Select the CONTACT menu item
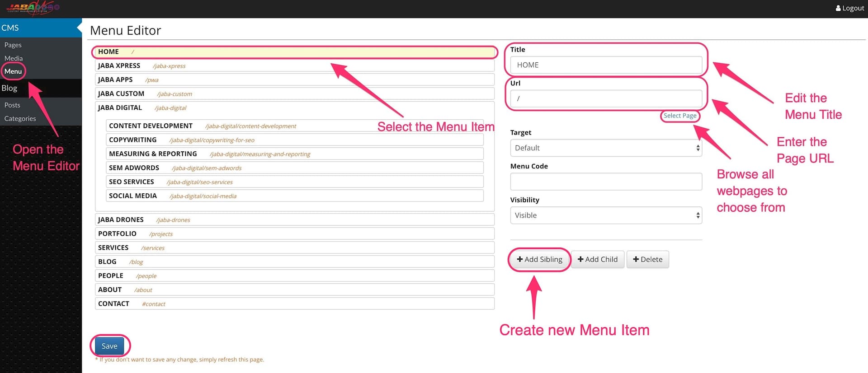Viewport: 868px width, 373px height. tap(295, 304)
